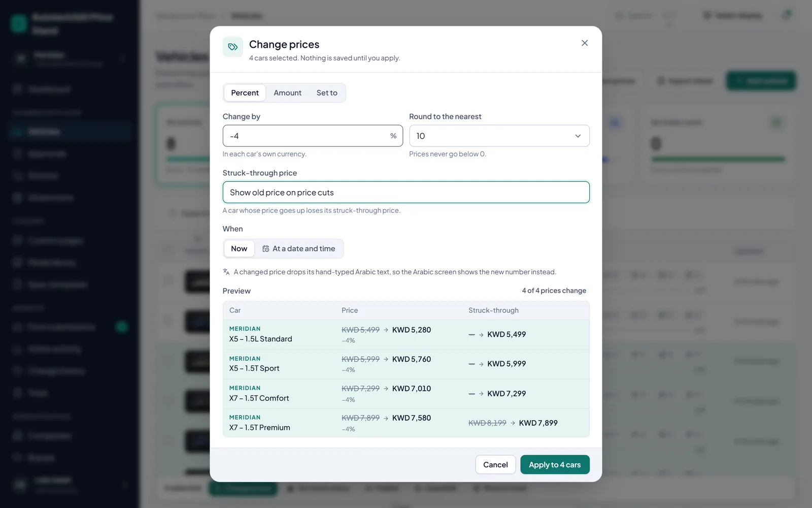Click the 'In each car's own currency.' hint
This screenshot has width=812, height=508.
pos(264,154)
